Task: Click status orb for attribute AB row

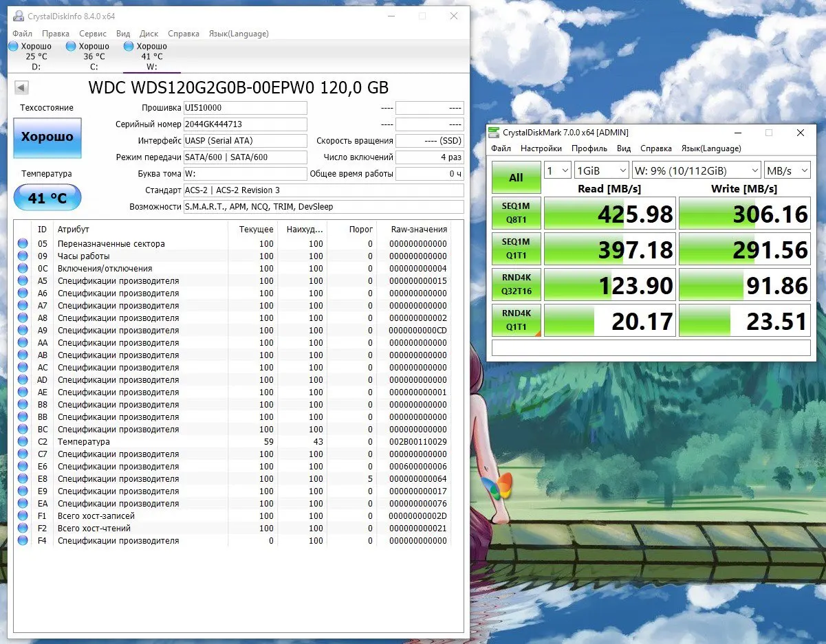Action: [23, 355]
